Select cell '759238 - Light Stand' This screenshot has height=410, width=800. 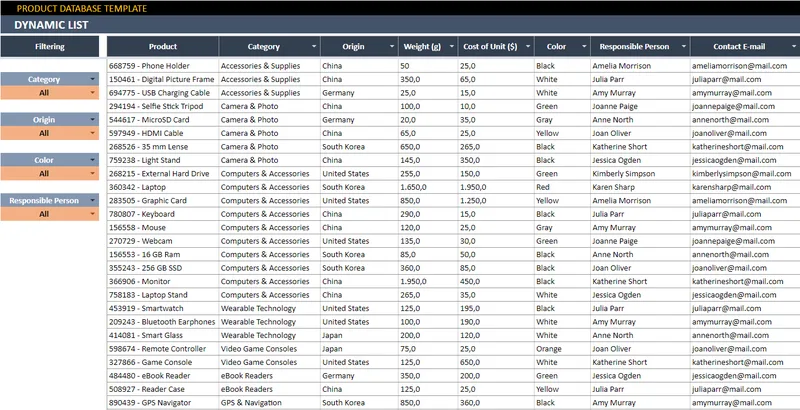pos(163,160)
